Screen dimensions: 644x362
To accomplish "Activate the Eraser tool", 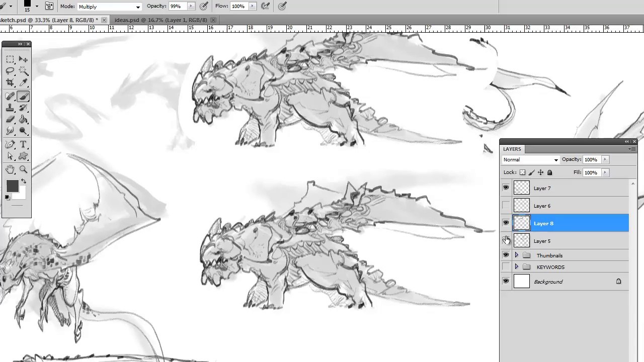I will (10, 120).
